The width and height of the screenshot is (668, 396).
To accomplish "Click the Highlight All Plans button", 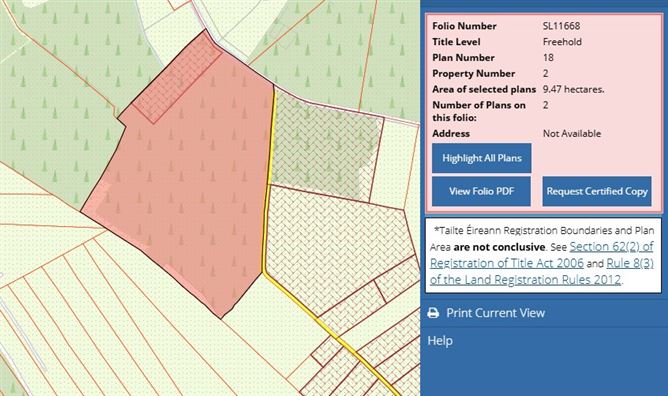I will click(x=481, y=158).
